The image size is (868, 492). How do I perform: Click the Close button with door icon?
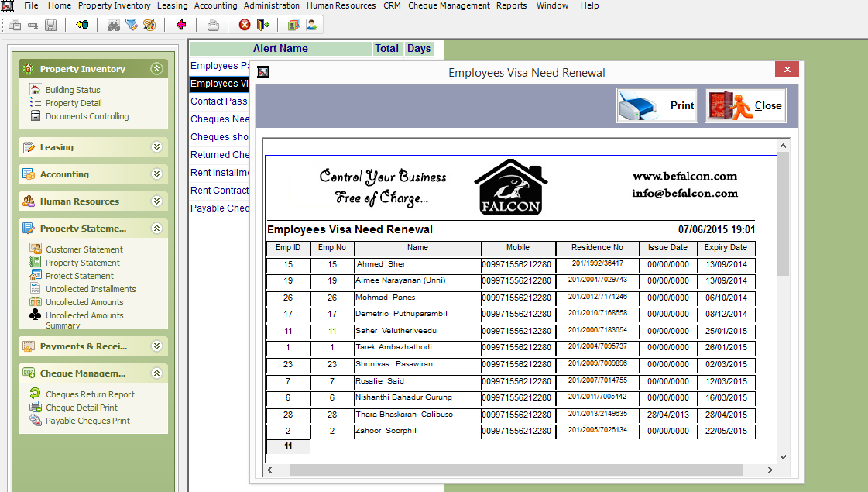[x=746, y=105]
